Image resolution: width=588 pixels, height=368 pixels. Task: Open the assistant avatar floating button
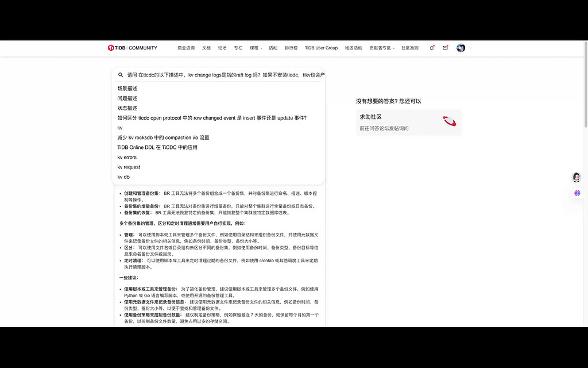click(577, 177)
